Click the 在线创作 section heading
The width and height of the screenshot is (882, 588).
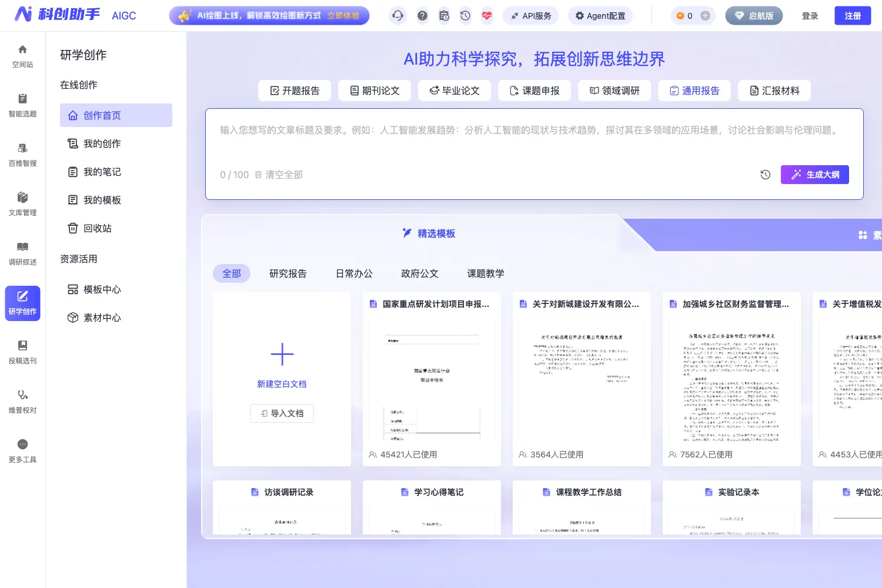click(79, 85)
